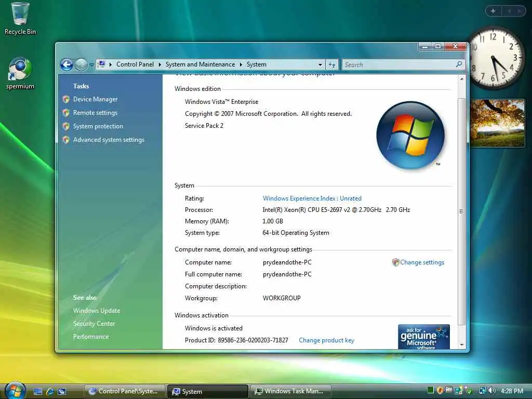The height and width of the screenshot is (399, 532).
Task: Expand the arrow before Control Panel breadcrumb
Action: coord(110,64)
